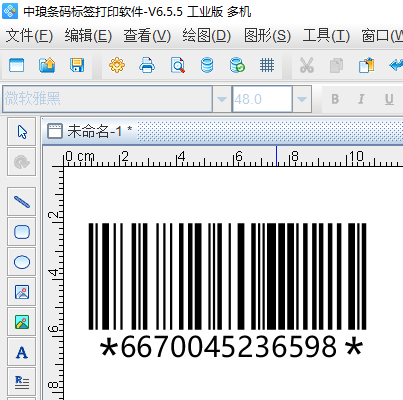
Task: Open document settings gear icon
Action: (117, 65)
